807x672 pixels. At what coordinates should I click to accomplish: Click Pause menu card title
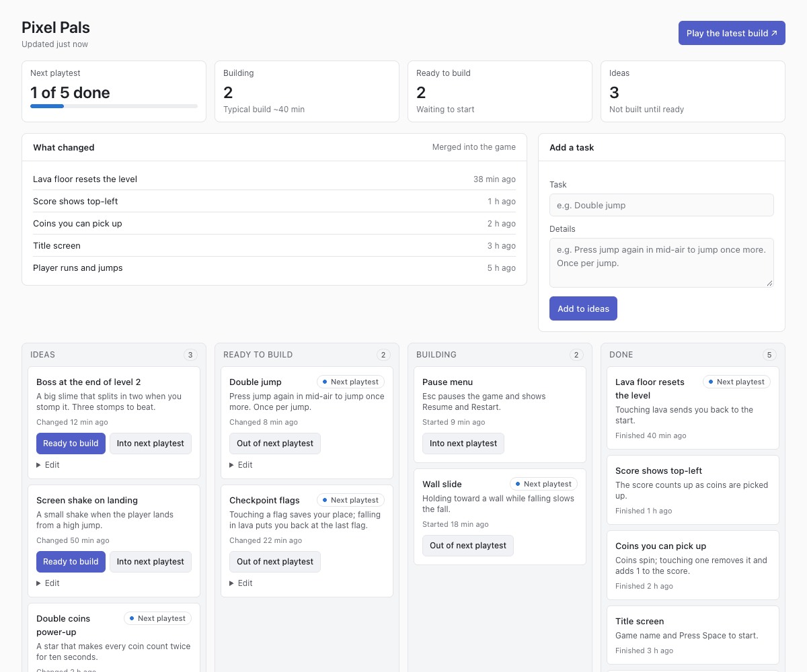click(447, 382)
